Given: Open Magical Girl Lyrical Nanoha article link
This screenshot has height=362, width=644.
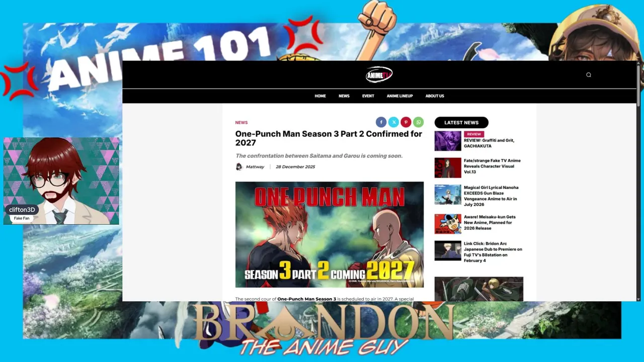Looking at the screenshot, I should [x=491, y=196].
